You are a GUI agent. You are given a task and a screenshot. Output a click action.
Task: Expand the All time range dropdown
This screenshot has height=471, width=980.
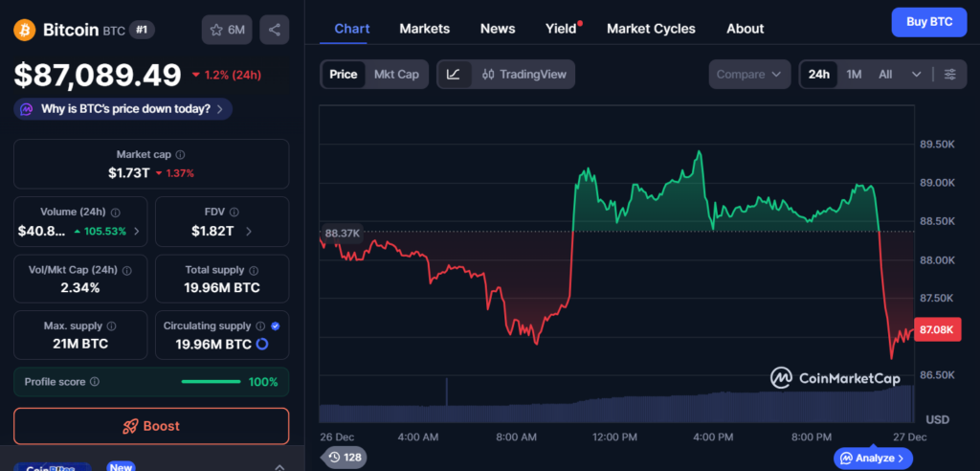pyautogui.click(x=916, y=75)
